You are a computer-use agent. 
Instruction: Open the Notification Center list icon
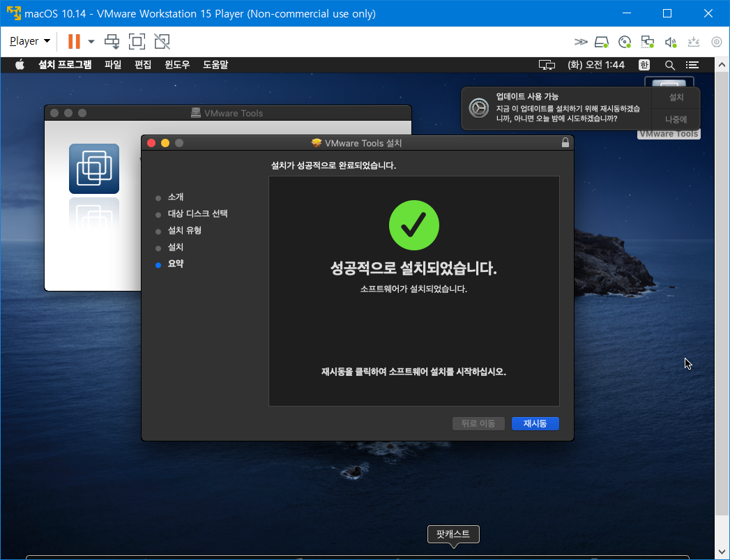(692, 65)
